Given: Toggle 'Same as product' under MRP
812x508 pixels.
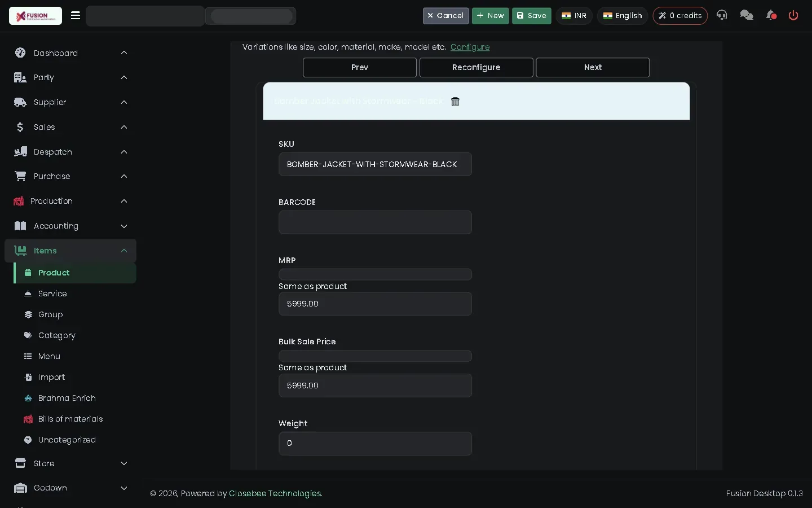Looking at the screenshot, I should coord(375,274).
